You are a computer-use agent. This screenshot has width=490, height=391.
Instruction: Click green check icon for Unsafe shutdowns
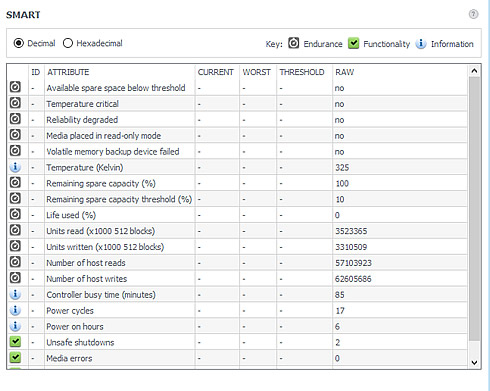(15, 342)
